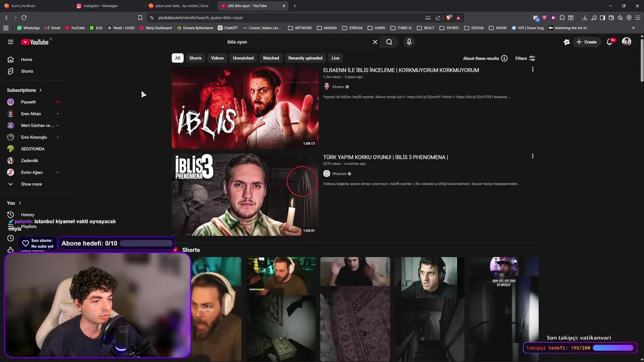Open the WhatsApp bookmark
This screenshot has height=362, width=644.
28,28
